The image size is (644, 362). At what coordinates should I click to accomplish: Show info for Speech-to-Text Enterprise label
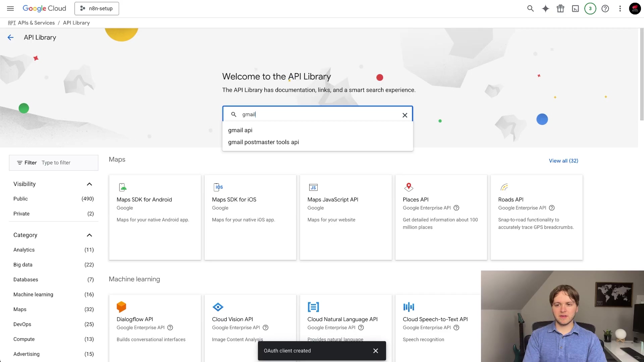[x=456, y=327]
